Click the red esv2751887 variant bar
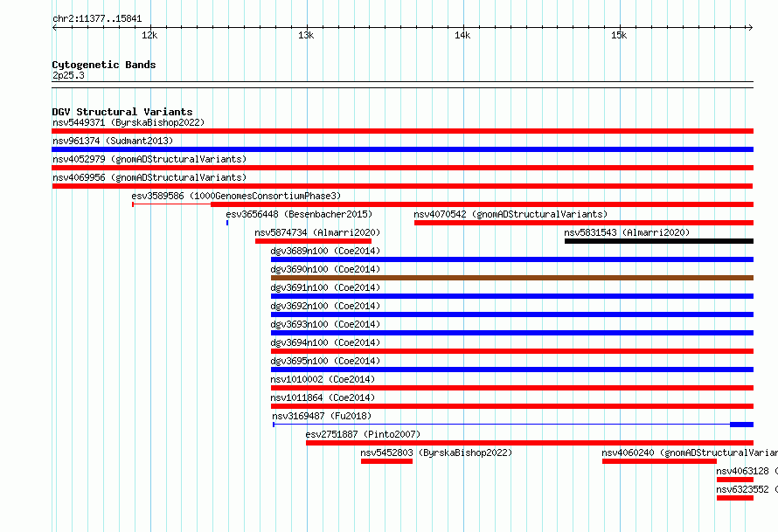 coord(530,443)
